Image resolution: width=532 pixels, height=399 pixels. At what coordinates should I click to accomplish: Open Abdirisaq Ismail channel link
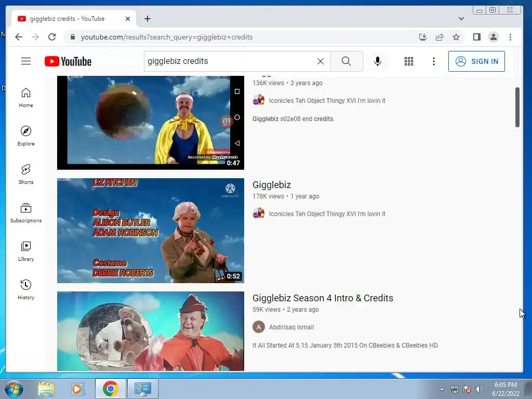[291, 327]
